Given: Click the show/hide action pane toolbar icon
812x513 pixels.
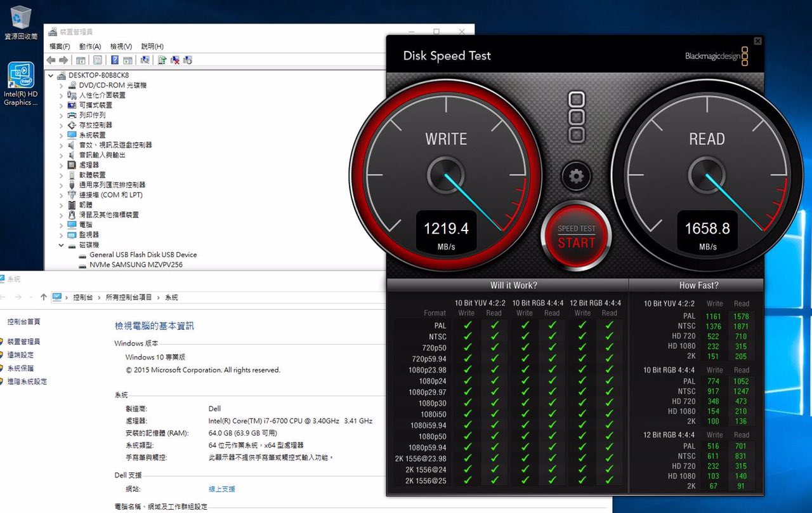Looking at the screenshot, I should (x=128, y=60).
